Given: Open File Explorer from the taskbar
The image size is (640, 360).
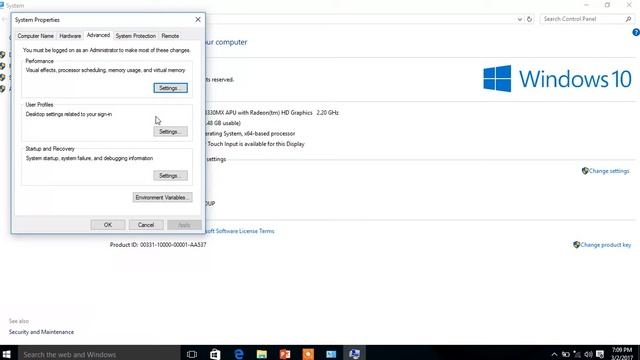Looking at the screenshot, I should pyautogui.click(x=262, y=354).
